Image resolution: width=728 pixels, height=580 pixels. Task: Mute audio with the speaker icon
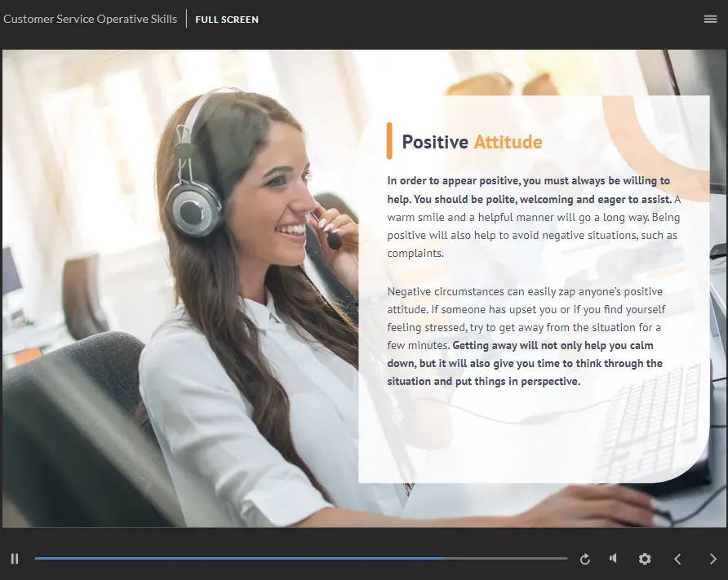pos(613,558)
